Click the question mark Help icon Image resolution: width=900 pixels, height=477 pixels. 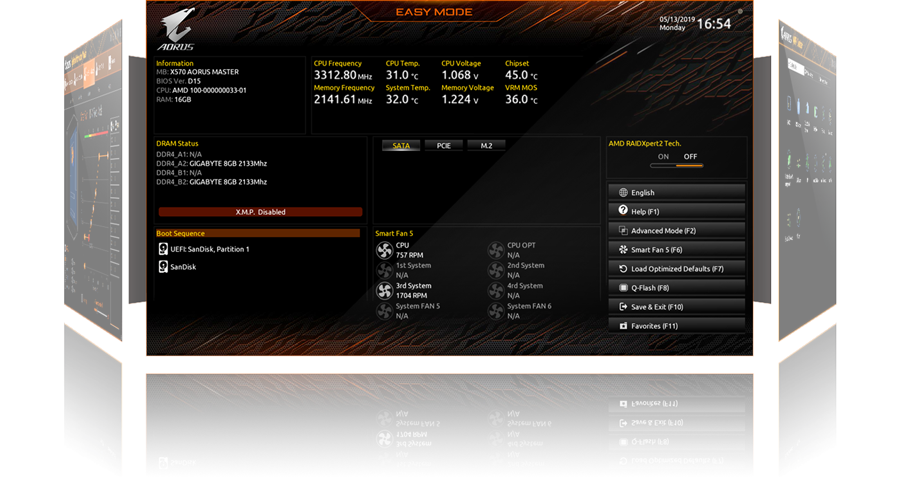(x=623, y=211)
